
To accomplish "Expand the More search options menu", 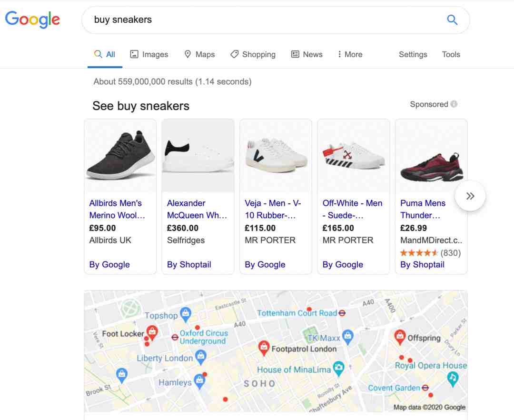I will [x=350, y=54].
